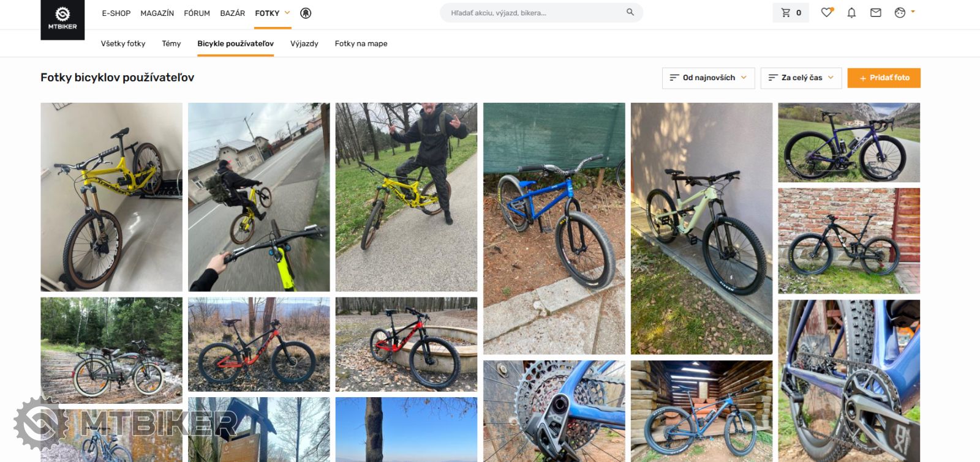Image resolution: width=980 pixels, height=462 pixels.
Task: Expand the FOTKY menu chevron
Action: [287, 13]
